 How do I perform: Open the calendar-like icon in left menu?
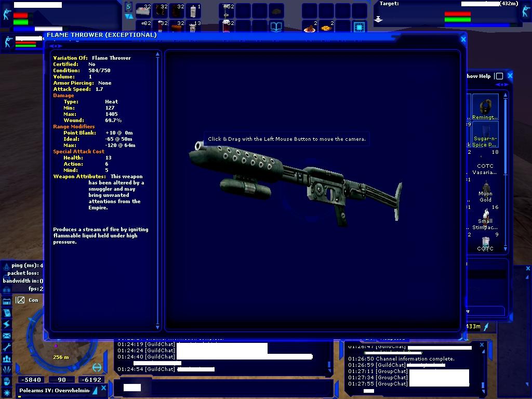tap(6, 302)
